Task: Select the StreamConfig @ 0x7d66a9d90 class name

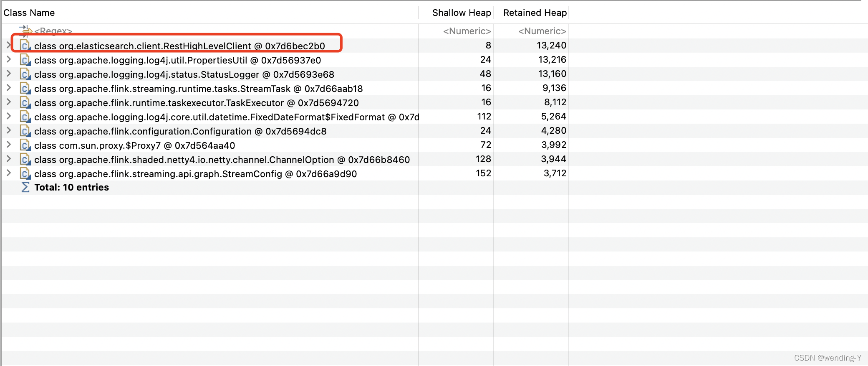Action: pyautogui.click(x=196, y=174)
